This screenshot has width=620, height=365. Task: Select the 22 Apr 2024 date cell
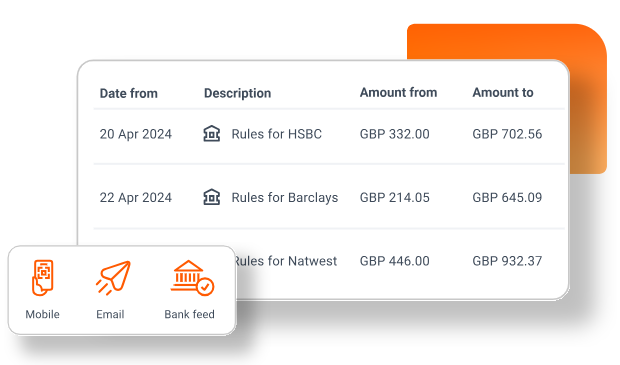(x=136, y=198)
